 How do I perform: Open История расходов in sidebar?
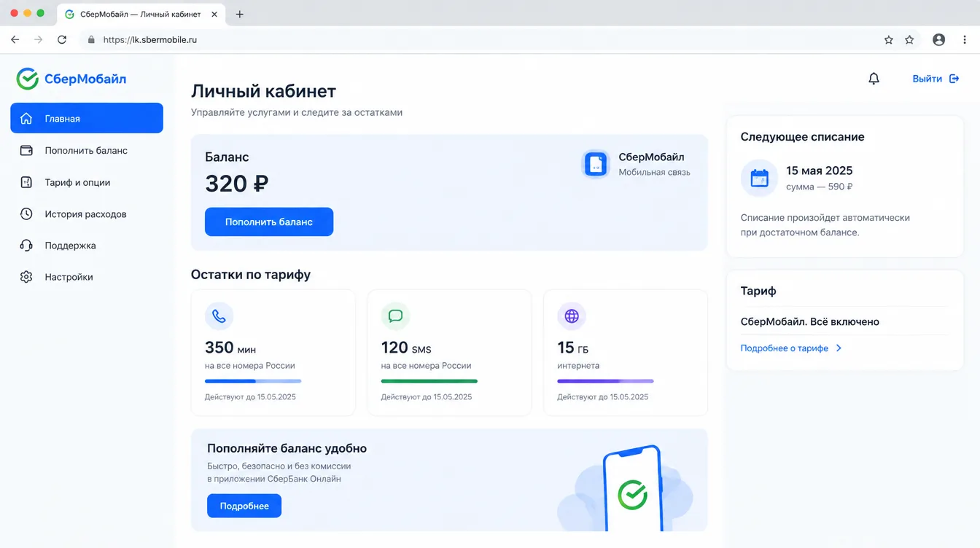87,214
